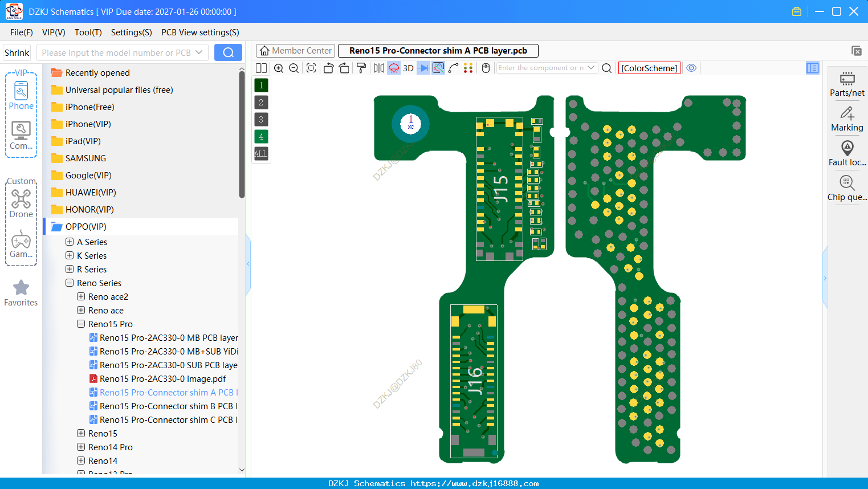
Task: Expand the Reno ace2 node
Action: click(81, 297)
